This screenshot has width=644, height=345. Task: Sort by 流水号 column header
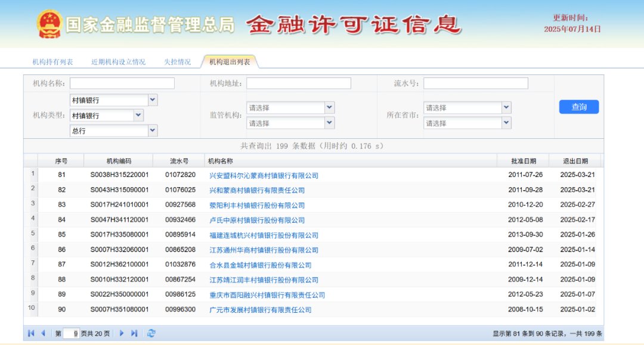pos(179,161)
